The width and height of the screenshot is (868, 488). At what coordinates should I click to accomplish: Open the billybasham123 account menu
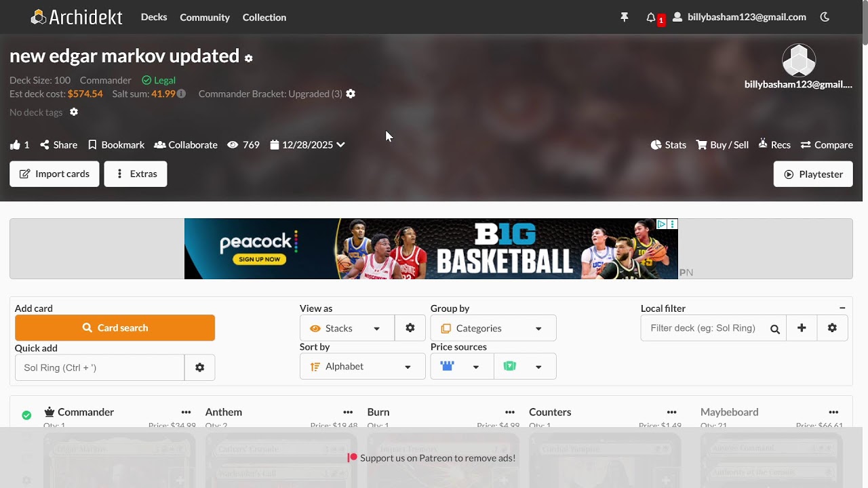[x=740, y=17]
